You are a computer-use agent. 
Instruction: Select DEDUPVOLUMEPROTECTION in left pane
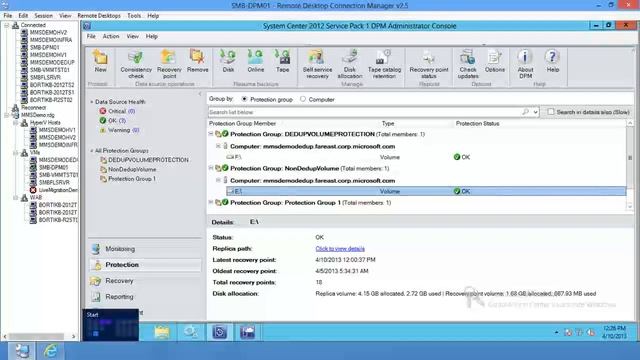coord(148,160)
